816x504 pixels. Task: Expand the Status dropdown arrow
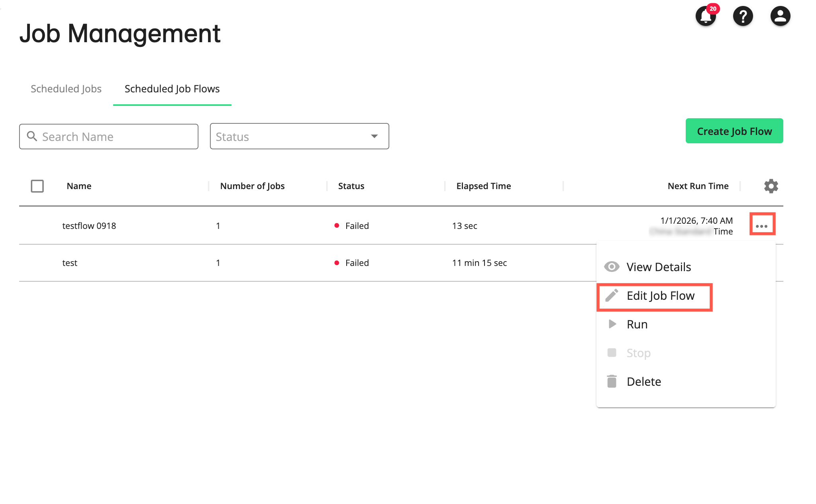(374, 136)
